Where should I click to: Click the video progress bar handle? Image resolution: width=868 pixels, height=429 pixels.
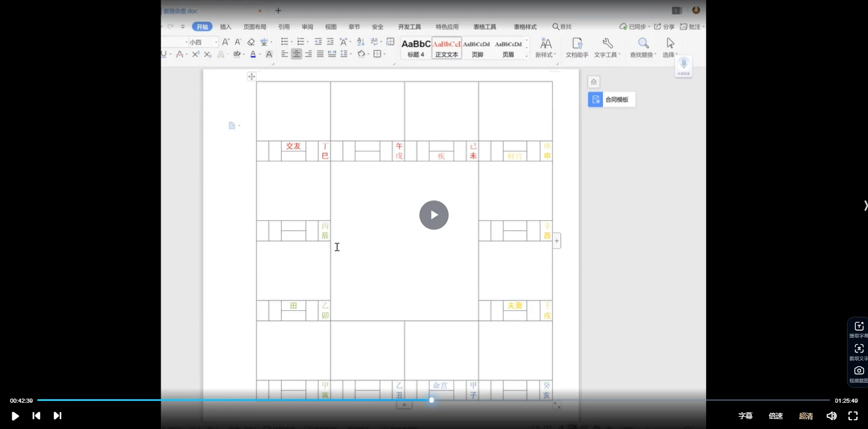432,400
